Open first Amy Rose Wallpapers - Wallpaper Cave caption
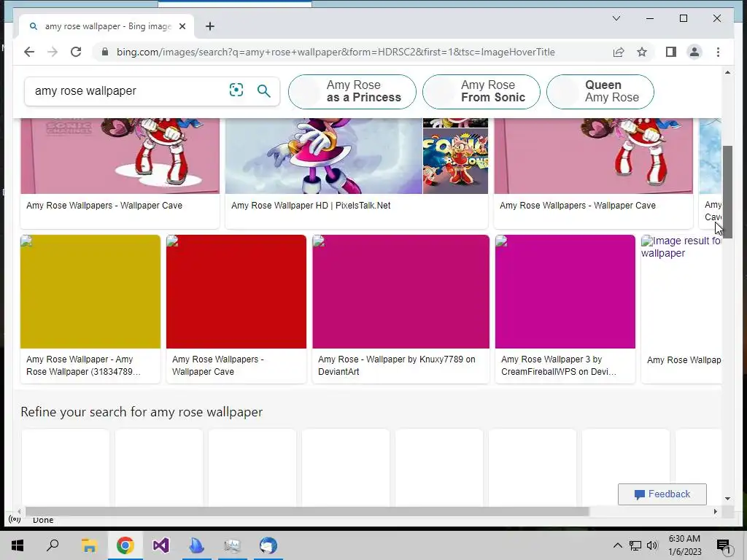Image resolution: width=747 pixels, height=560 pixels. click(x=104, y=205)
